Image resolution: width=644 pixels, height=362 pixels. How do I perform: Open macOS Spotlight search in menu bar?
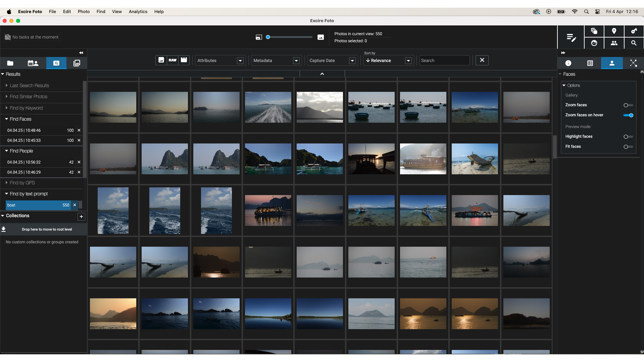click(586, 11)
